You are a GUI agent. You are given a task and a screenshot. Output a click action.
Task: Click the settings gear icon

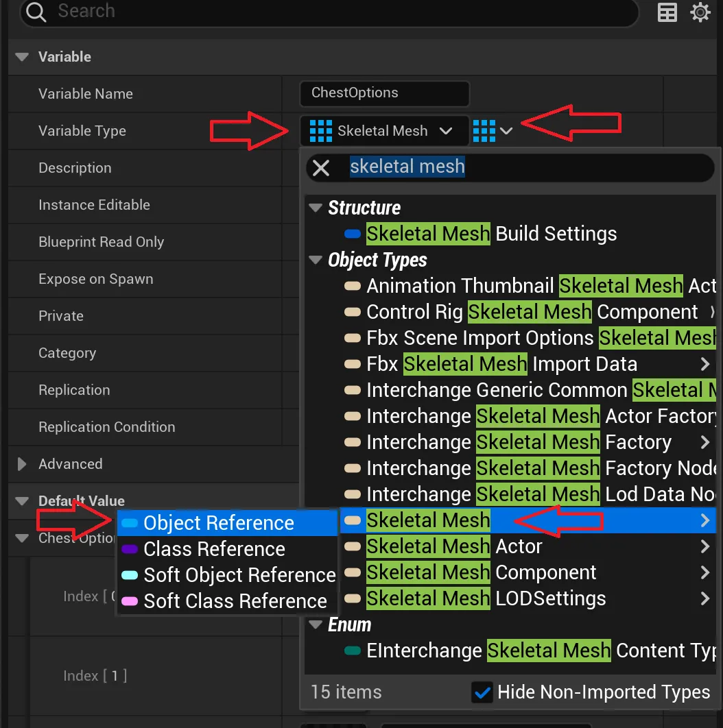tap(700, 12)
